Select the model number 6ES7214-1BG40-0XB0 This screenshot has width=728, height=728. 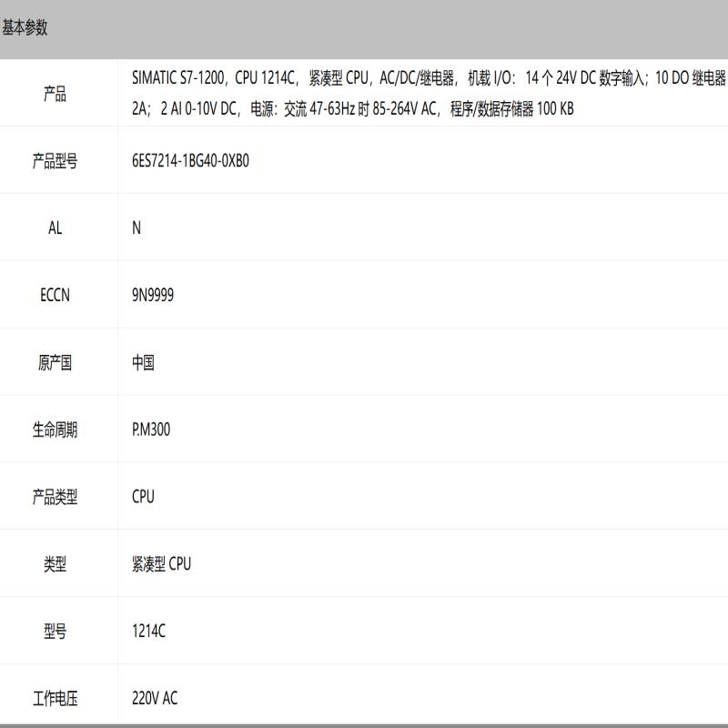[190, 161]
